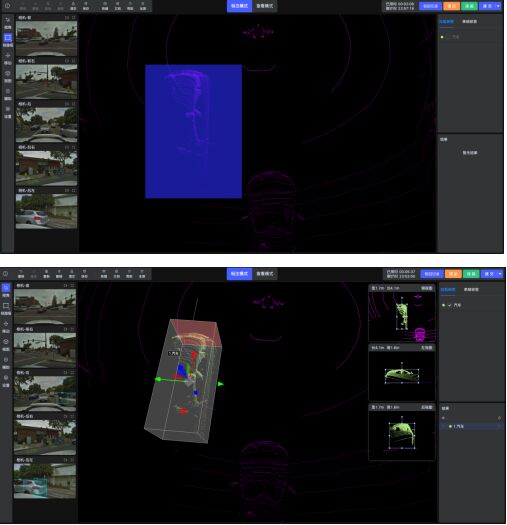Switch to annotation mode tab in top screenshot
The height and width of the screenshot is (525, 507).
[239, 6]
